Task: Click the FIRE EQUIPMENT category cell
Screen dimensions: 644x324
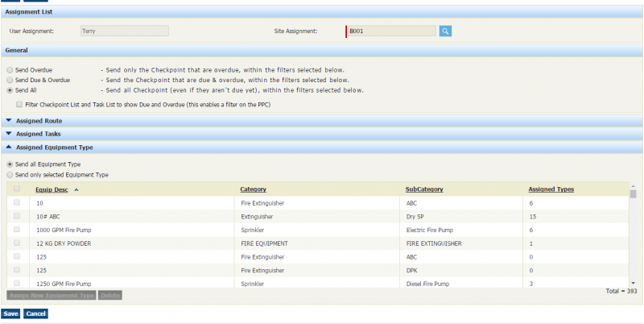Action: (x=265, y=243)
